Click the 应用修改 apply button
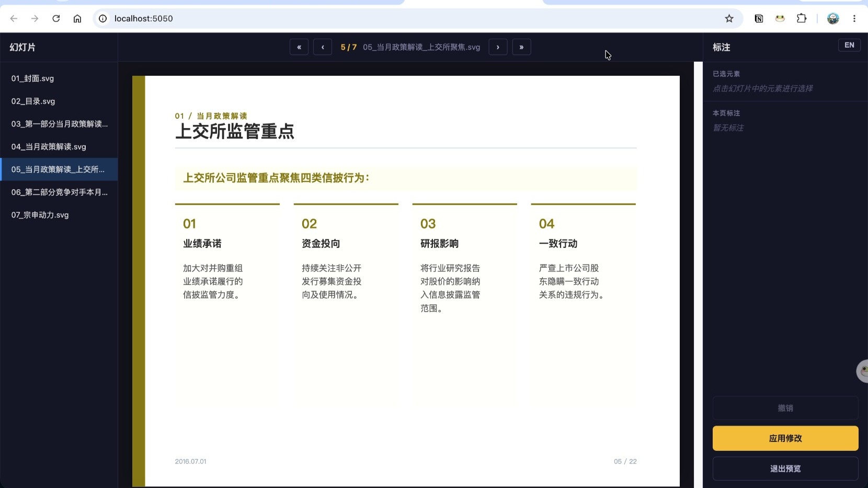Viewport: 868px width, 488px height. point(785,438)
